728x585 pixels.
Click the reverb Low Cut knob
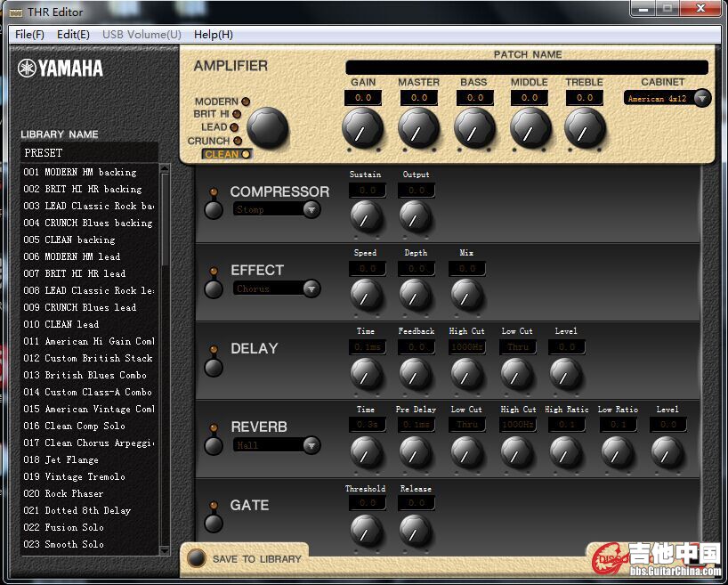tap(466, 452)
